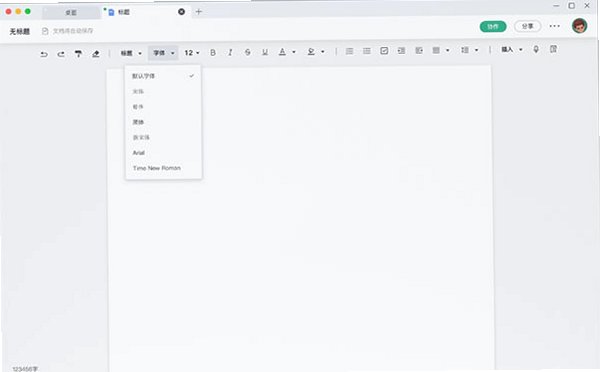The width and height of the screenshot is (600, 372).
Task: Apply the highlight color pen icon
Action: (311, 51)
